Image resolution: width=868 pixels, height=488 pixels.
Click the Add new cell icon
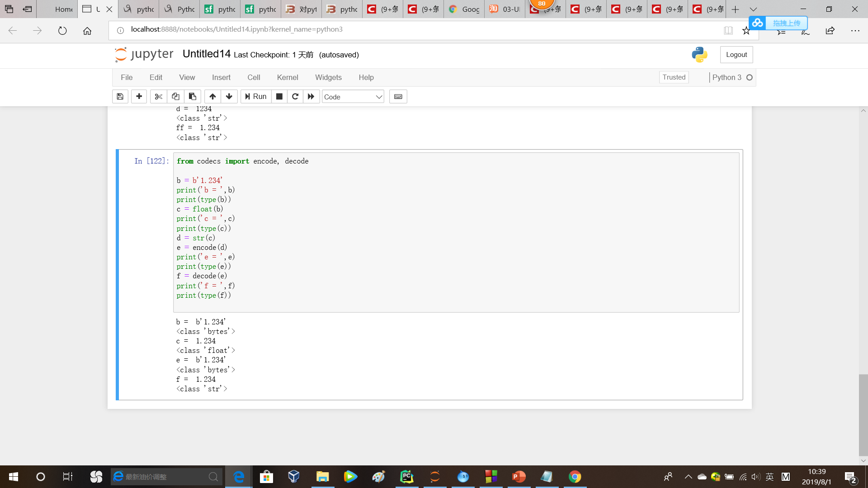click(x=138, y=96)
